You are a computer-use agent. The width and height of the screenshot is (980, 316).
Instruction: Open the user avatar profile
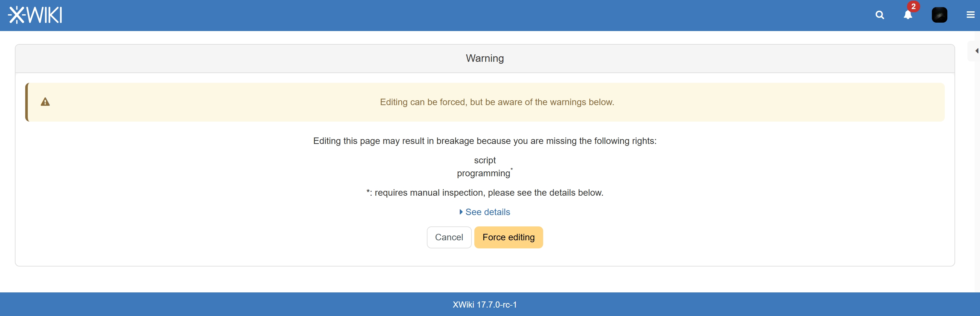939,15
